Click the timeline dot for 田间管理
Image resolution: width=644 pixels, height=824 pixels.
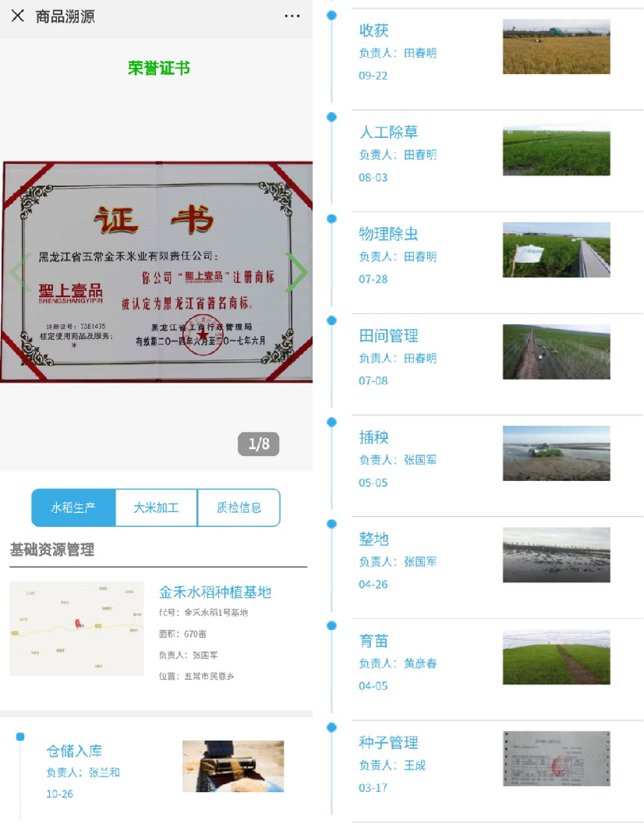[x=331, y=320]
